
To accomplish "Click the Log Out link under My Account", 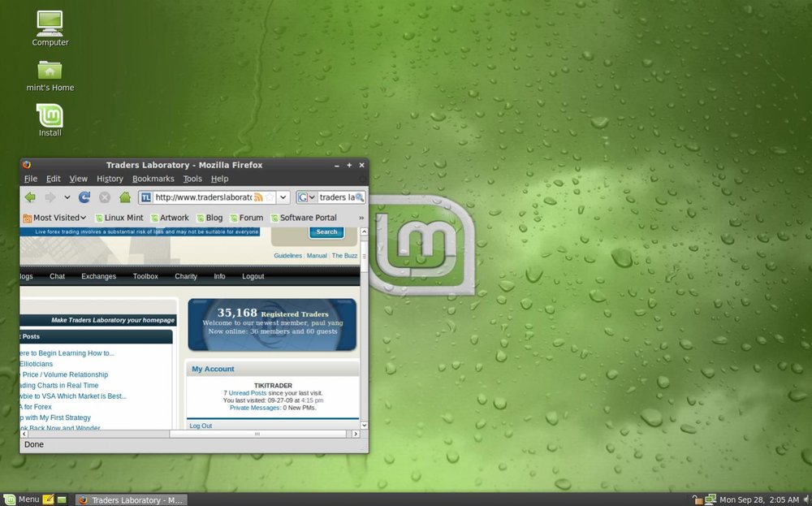I will coord(201,426).
